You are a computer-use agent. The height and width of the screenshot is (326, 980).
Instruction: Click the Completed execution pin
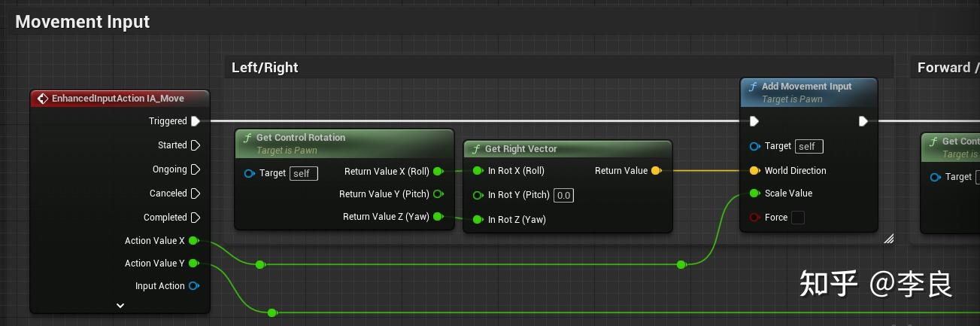coord(196,218)
